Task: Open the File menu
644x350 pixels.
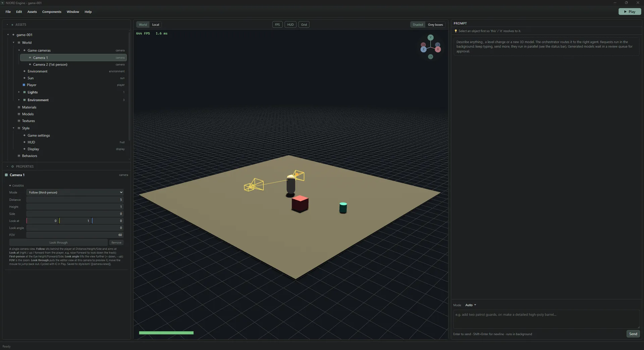Action: click(8, 12)
